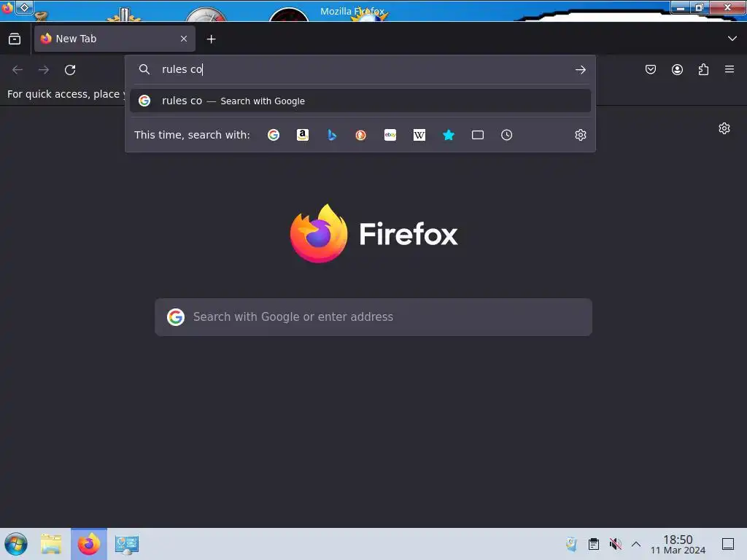Open the Firefox application hamburger menu
747x560 pixels.
tap(729, 69)
